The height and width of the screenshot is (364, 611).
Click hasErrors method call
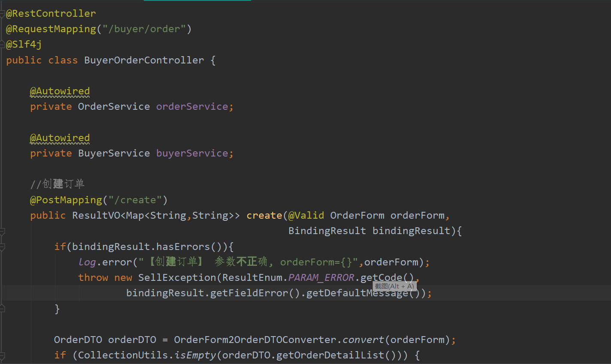pyautogui.click(x=183, y=247)
